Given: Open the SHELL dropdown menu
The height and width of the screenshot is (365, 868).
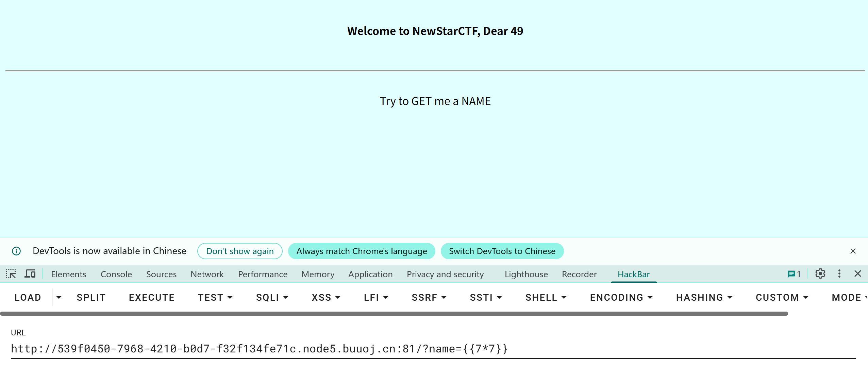Looking at the screenshot, I should [546, 297].
